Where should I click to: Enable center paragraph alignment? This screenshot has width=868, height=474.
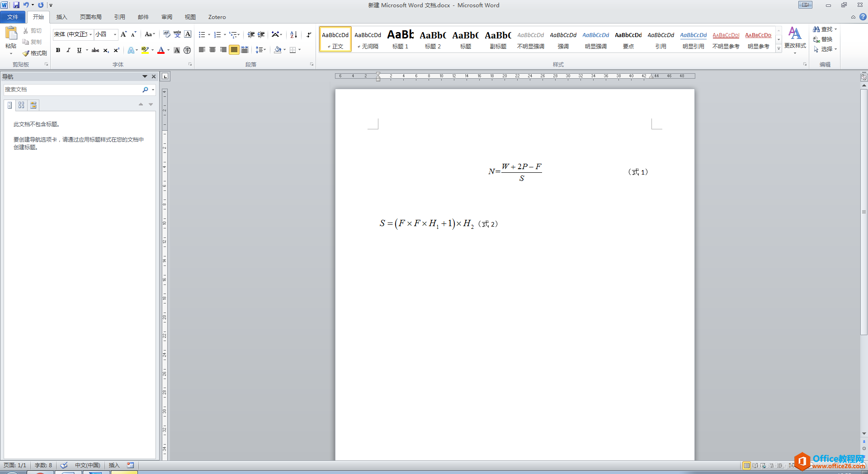point(212,50)
